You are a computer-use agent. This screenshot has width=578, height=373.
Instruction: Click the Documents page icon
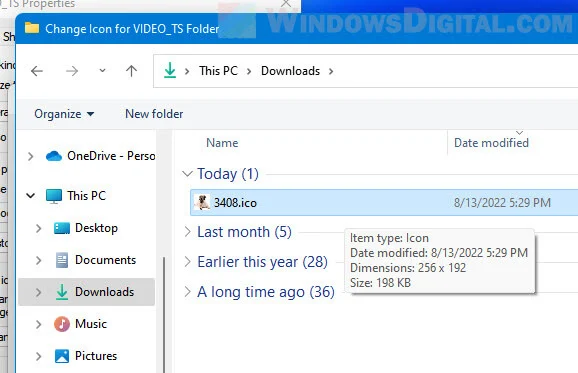tap(62, 260)
